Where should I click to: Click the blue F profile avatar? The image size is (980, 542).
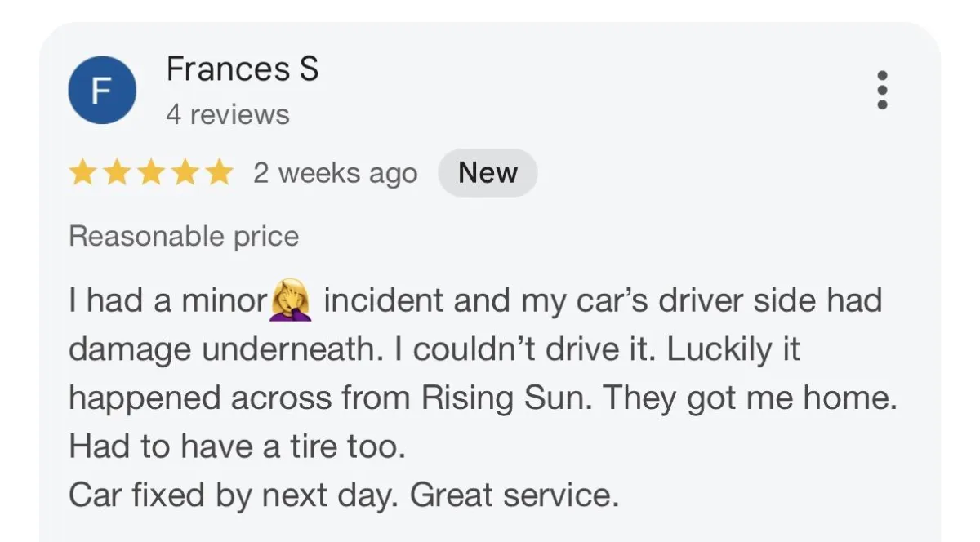pyautogui.click(x=101, y=91)
